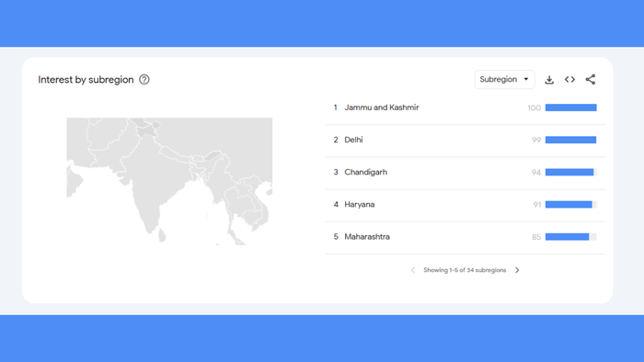
Task: Go to previous page of subregions
Action: coord(413,270)
